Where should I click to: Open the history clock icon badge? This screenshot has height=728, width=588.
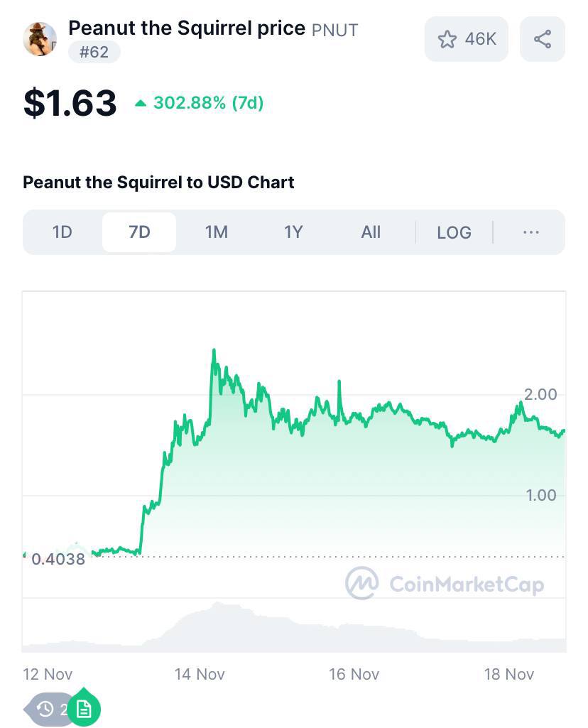point(45,709)
